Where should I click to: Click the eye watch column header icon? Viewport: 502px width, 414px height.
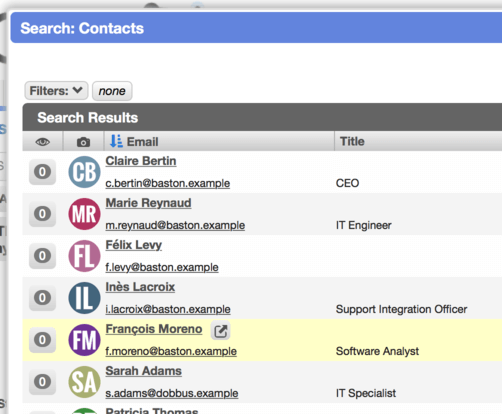[x=43, y=142]
